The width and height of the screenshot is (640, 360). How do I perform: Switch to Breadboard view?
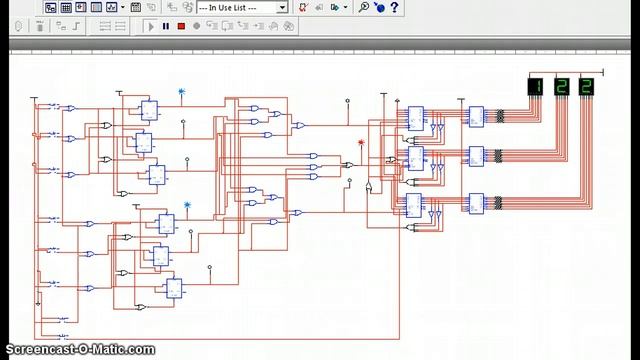(x=96, y=7)
